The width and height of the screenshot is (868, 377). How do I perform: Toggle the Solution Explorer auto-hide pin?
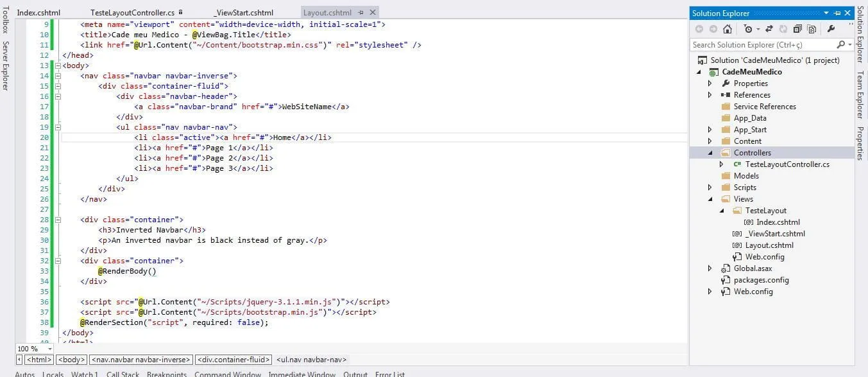837,13
